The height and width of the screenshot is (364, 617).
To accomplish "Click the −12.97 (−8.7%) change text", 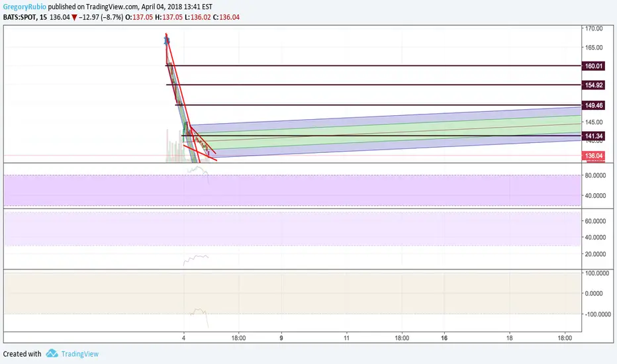I will (101, 17).
